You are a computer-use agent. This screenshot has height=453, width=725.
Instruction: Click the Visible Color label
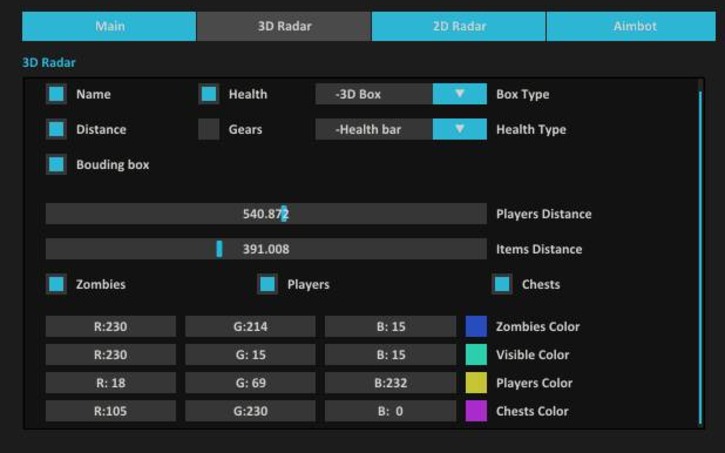pyautogui.click(x=533, y=355)
